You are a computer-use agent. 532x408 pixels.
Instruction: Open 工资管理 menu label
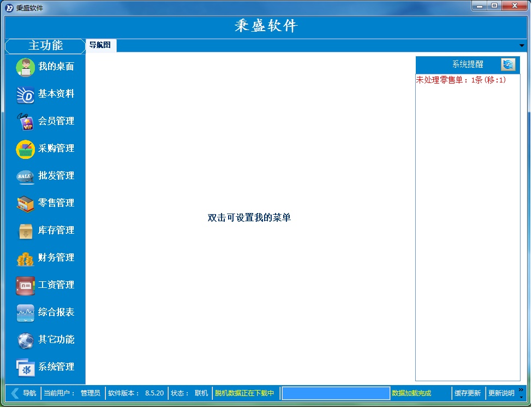pos(56,285)
